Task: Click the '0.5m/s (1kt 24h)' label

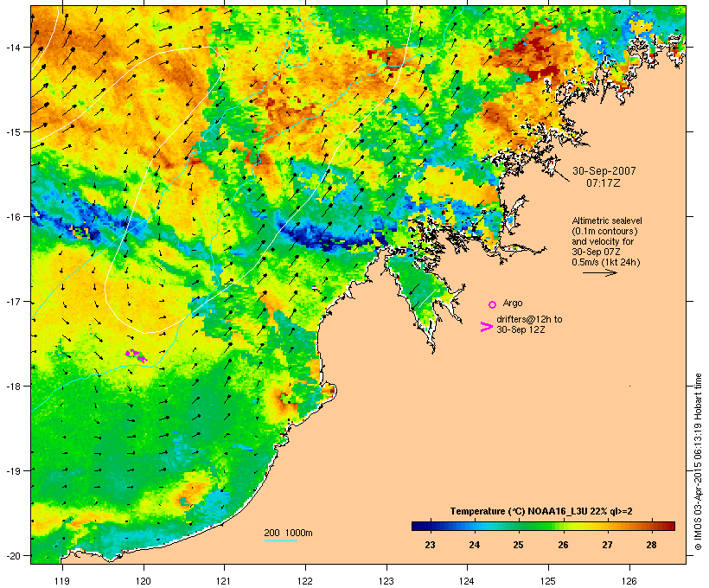Action: [x=606, y=262]
